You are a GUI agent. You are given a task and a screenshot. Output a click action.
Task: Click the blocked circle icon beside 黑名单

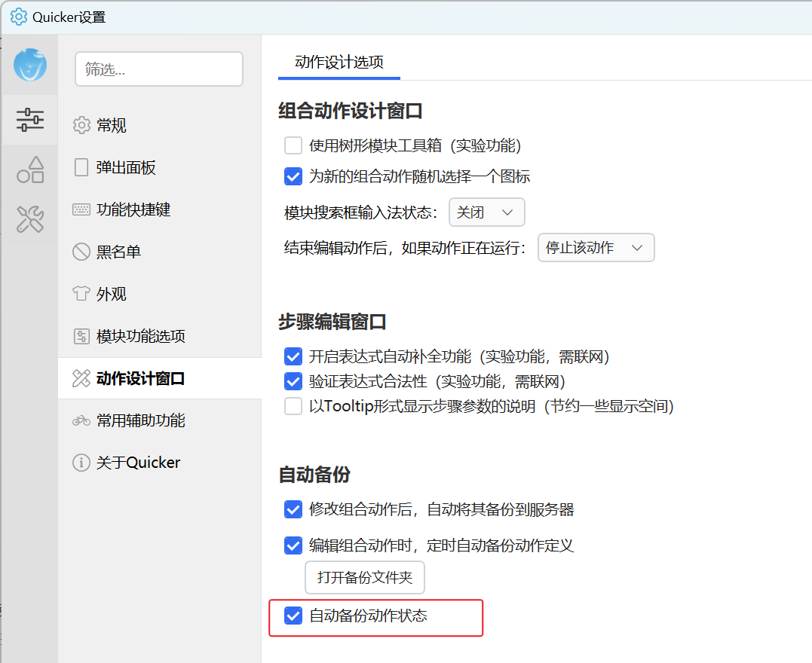pyautogui.click(x=81, y=252)
